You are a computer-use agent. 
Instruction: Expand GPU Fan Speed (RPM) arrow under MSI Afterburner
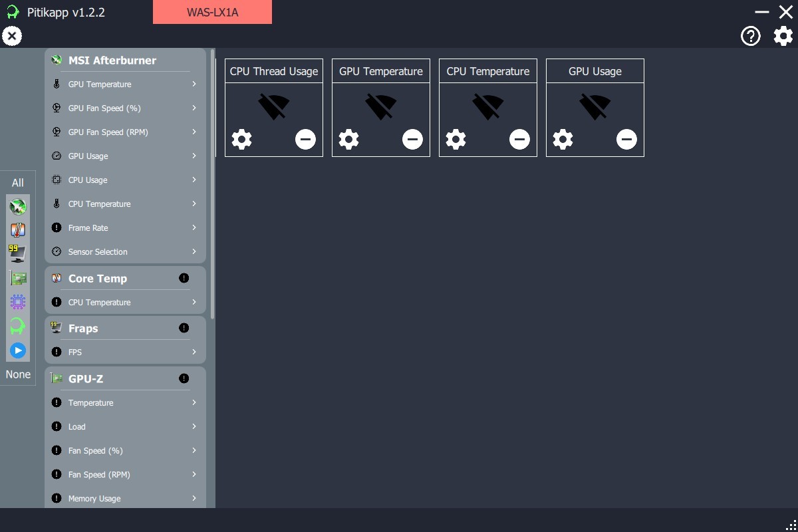(x=194, y=132)
